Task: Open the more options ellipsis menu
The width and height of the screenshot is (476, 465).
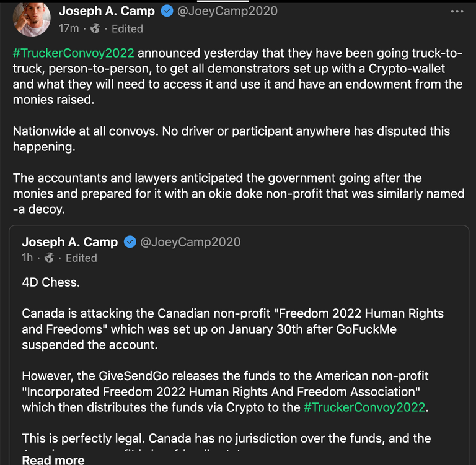Action: [x=457, y=11]
